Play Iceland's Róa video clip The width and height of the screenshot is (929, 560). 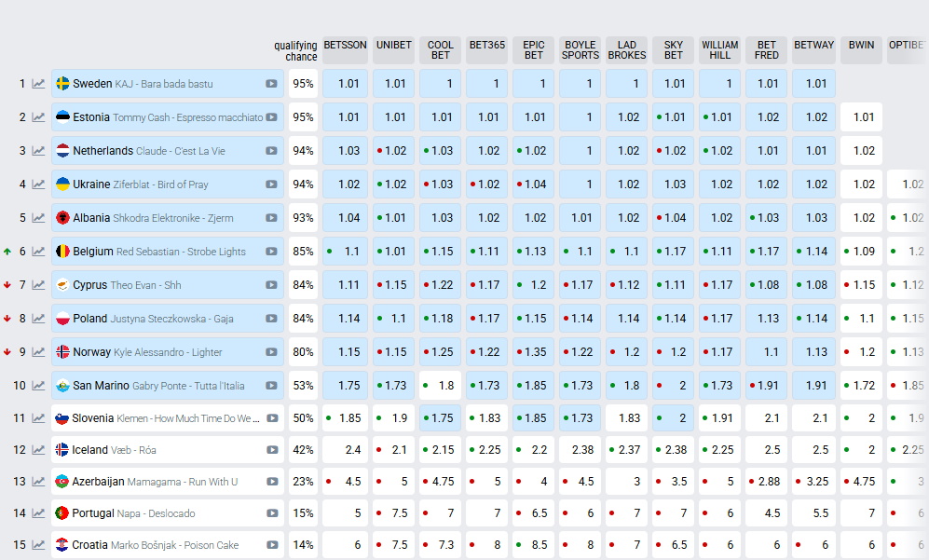point(271,450)
